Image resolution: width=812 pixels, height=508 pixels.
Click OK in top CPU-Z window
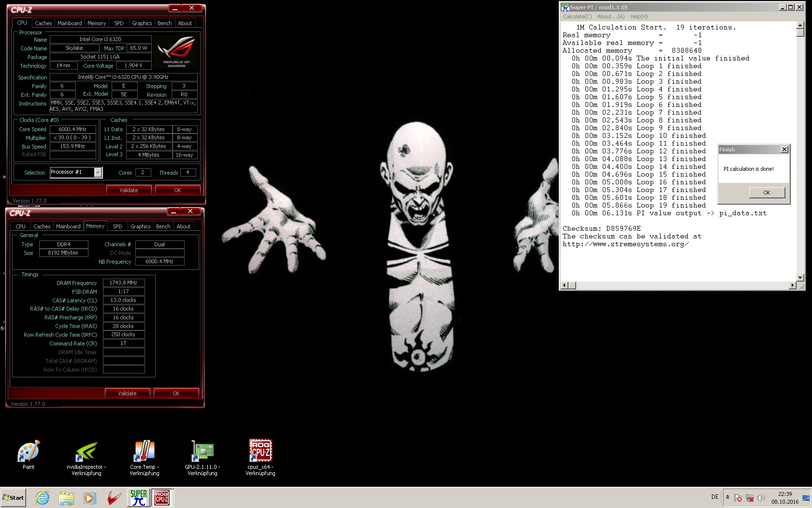click(x=177, y=190)
